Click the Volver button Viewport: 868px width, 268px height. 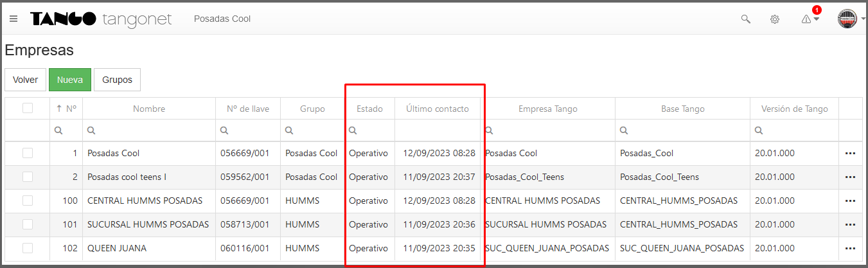(x=26, y=80)
